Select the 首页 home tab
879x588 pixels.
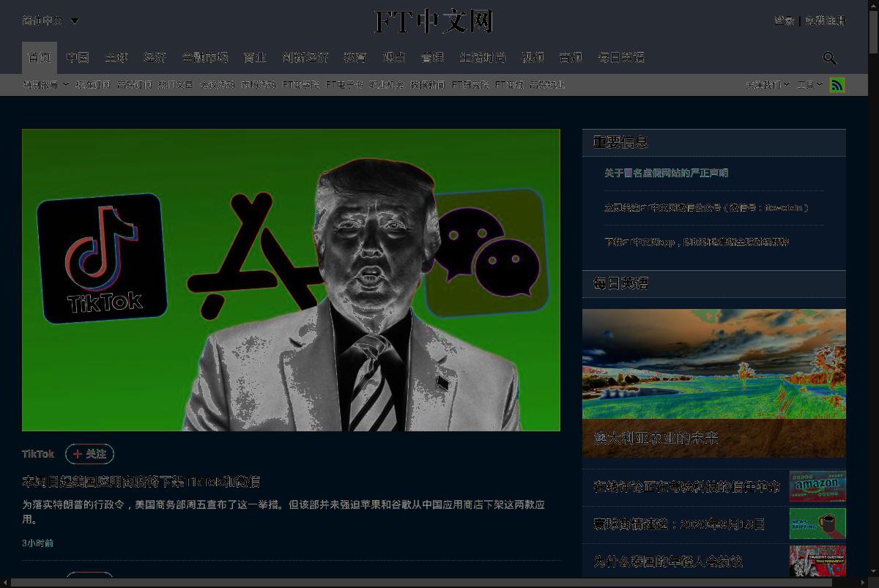pyautogui.click(x=40, y=57)
